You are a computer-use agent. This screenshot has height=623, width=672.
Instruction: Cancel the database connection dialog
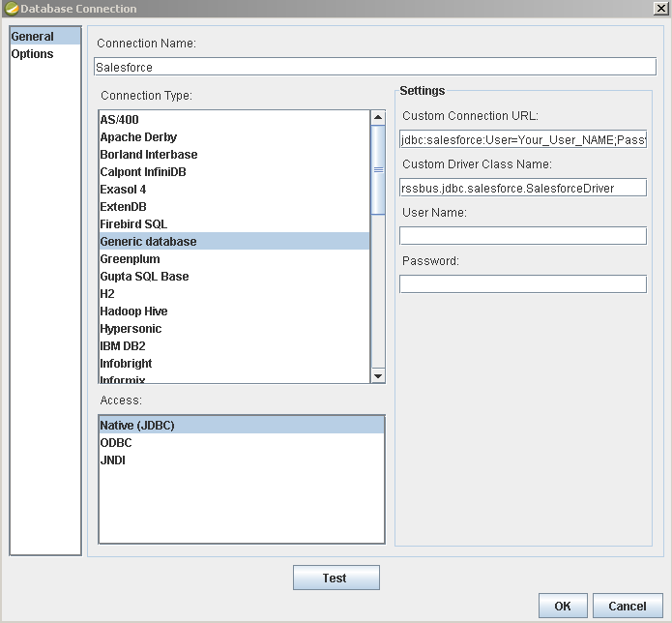(627, 606)
